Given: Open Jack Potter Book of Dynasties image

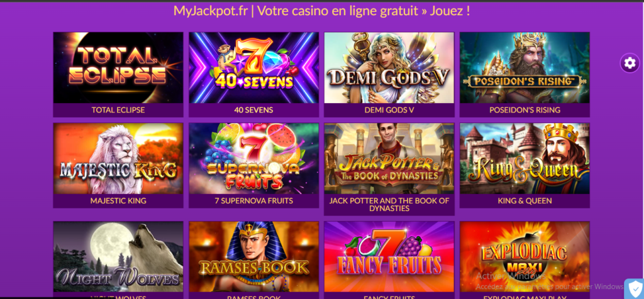Looking at the screenshot, I should [x=389, y=158].
